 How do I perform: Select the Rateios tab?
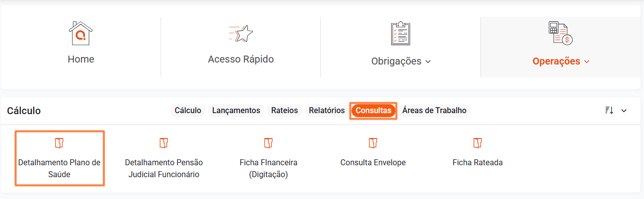285,111
